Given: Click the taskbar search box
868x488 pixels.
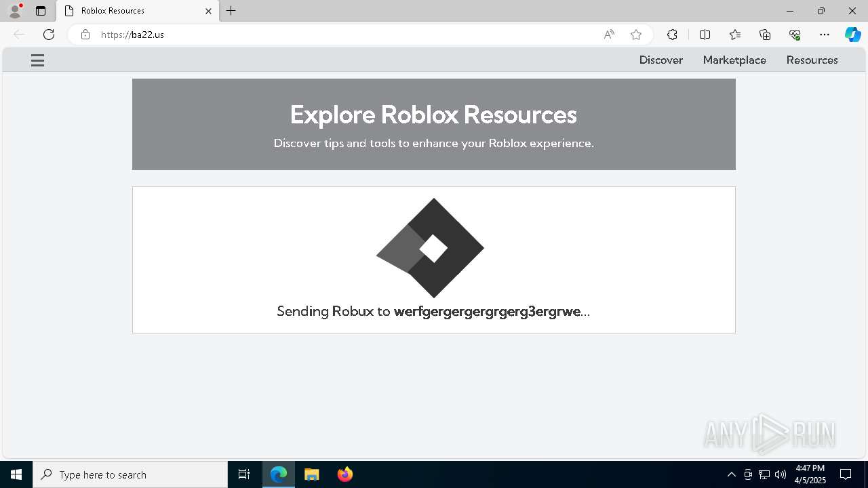Looking at the screenshot, I should tap(130, 474).
